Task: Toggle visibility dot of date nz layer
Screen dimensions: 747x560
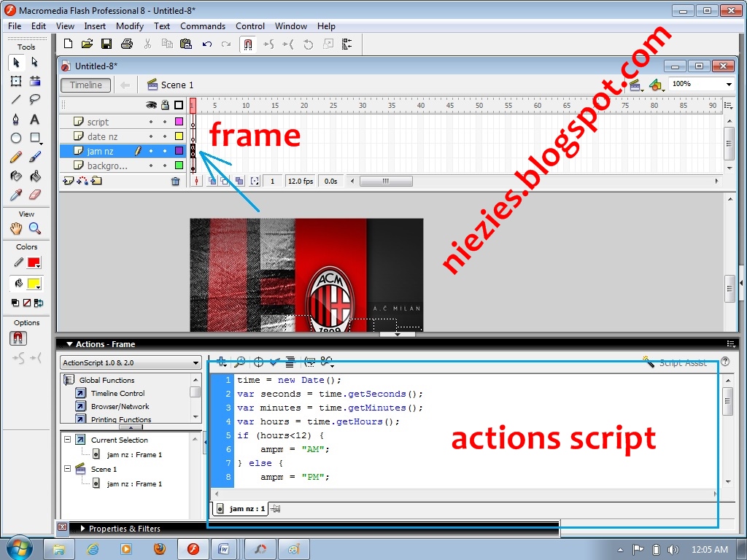Action: click(x=151, y=136)
